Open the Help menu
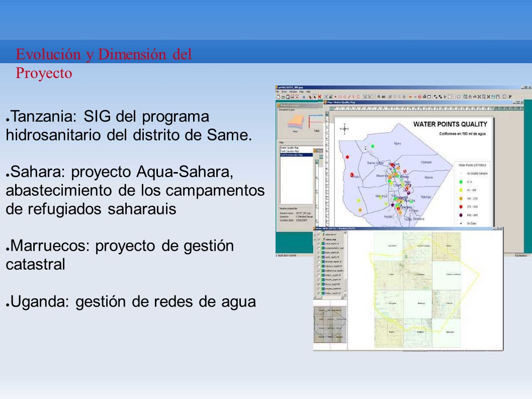This screenshot has height=399, width=532. (x=308, y=92)
